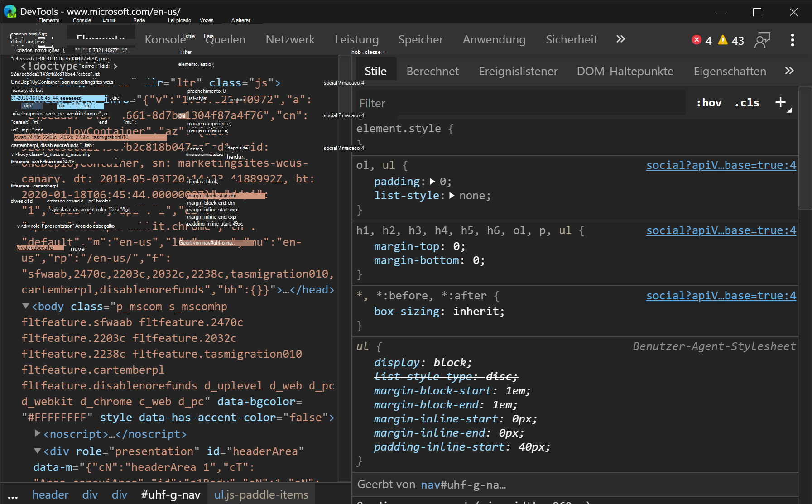This screenshot has height=504, width=812.
Task: Open the three-dot Customize DevTools menu
Action: pyautogui.click(x=793, y=40)
